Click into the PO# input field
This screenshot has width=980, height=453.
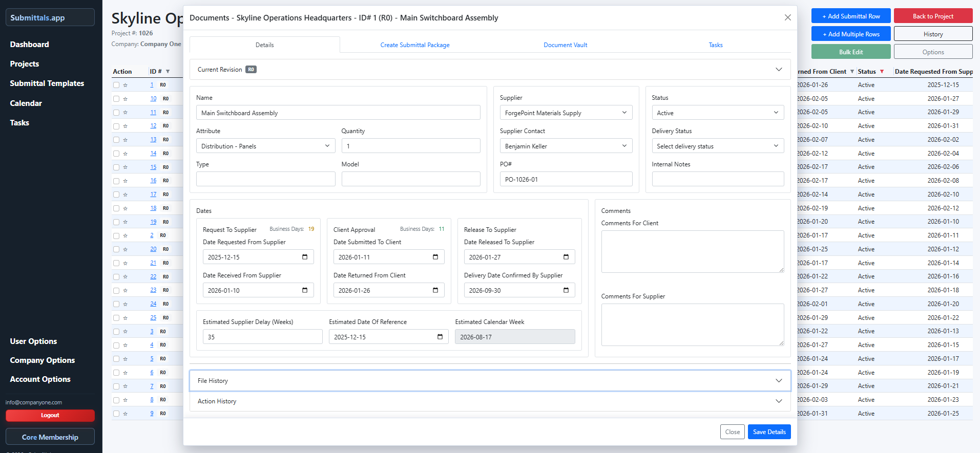pyautogui.click(x=566, y=180)
